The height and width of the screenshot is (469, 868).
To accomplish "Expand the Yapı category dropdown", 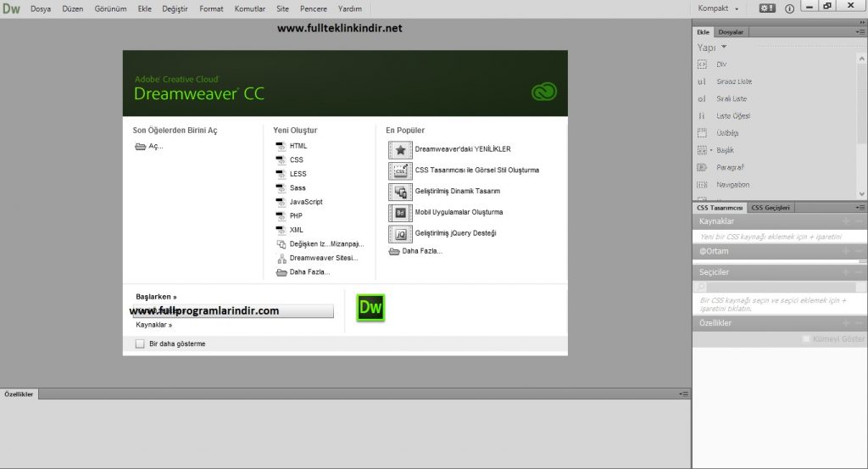I will tap(724, 47).
